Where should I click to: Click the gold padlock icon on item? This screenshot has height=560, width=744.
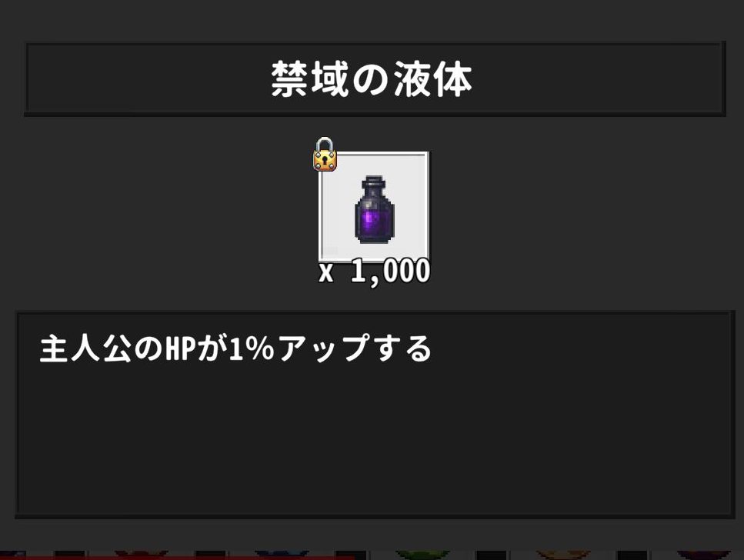pyautogui.click(x=325, y=155)
